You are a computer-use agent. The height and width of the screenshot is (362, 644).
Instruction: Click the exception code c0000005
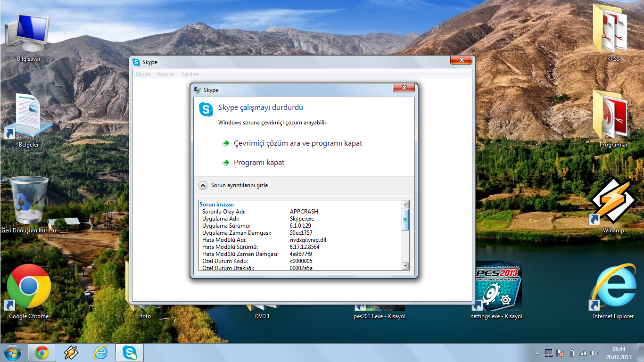pos(301,261)
